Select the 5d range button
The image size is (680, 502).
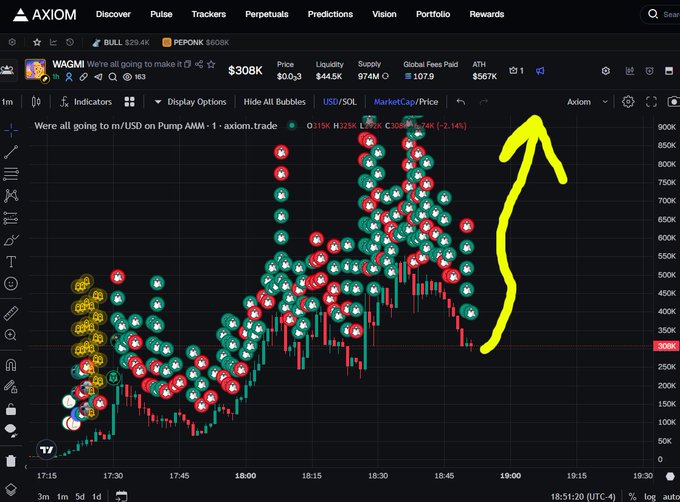(80, 496)
